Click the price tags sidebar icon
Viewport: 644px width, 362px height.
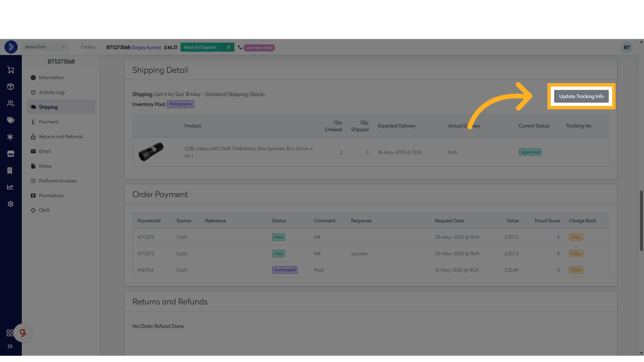point(11,120)
